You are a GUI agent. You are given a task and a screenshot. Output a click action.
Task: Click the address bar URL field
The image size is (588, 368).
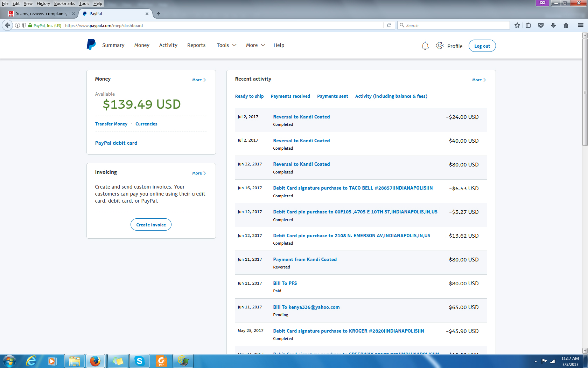[x=224, y=26]
